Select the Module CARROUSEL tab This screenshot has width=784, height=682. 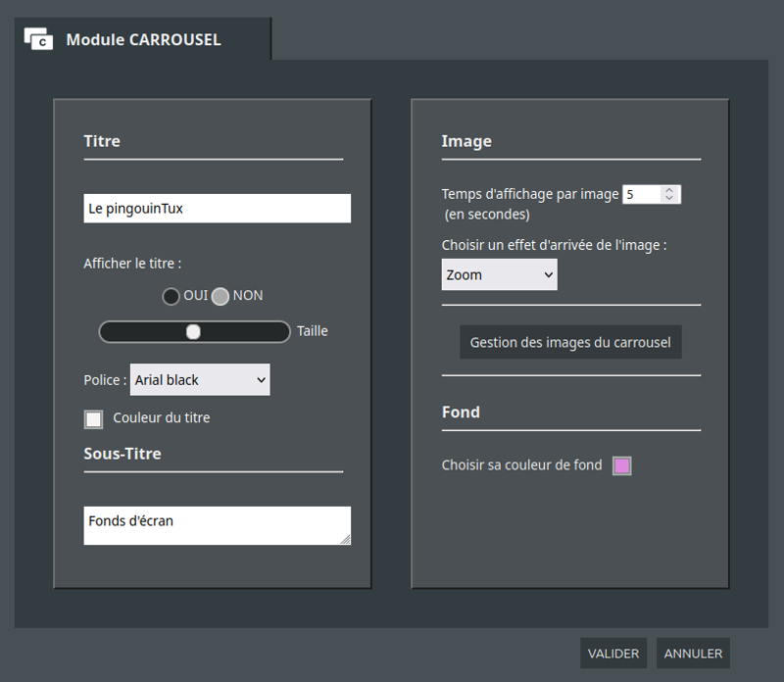[x=143, y=39]
